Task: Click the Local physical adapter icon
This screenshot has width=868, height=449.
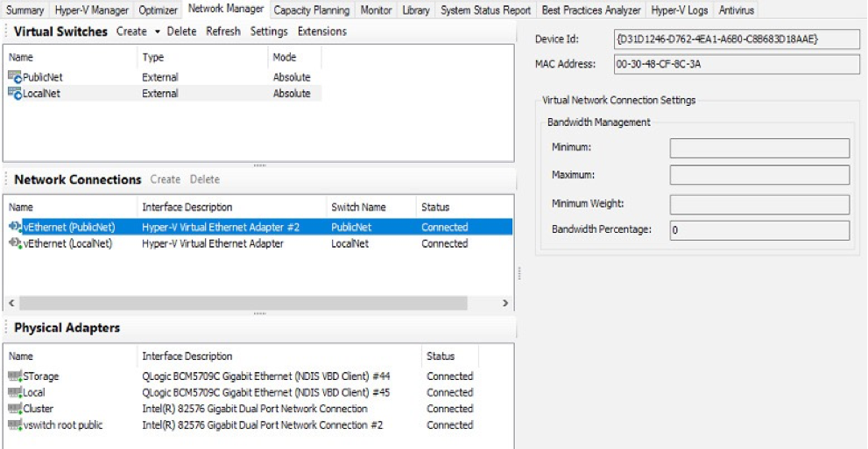Action: pyautogui.click(x=15, y=393)
